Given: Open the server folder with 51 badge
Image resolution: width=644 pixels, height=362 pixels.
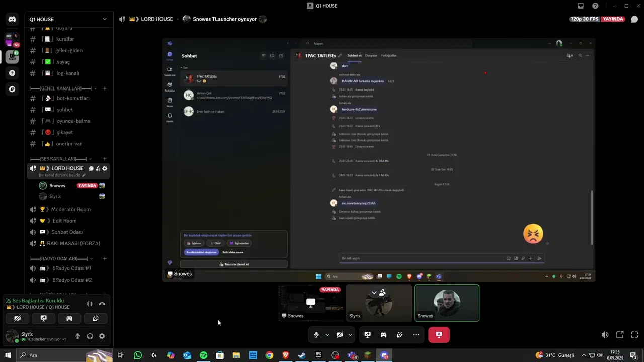Looking at the screenshot, I should 12,40.
